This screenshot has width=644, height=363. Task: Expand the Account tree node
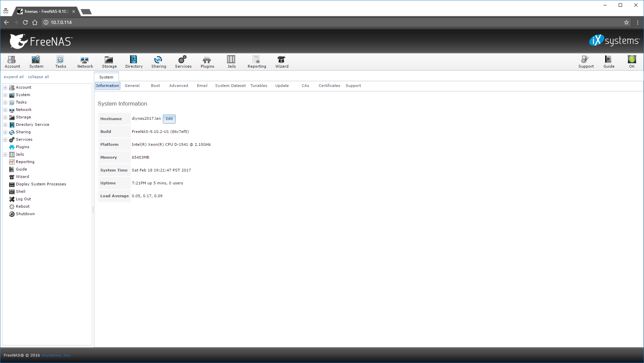coord(5,87)
